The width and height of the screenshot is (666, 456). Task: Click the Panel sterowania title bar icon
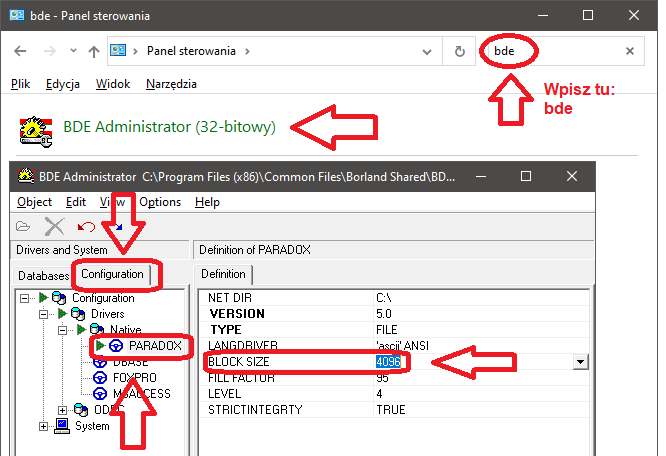(x=17, y=16)
